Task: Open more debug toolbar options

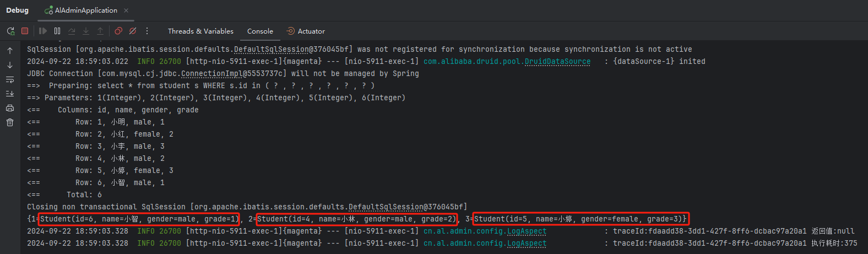Action: point(147,31)
